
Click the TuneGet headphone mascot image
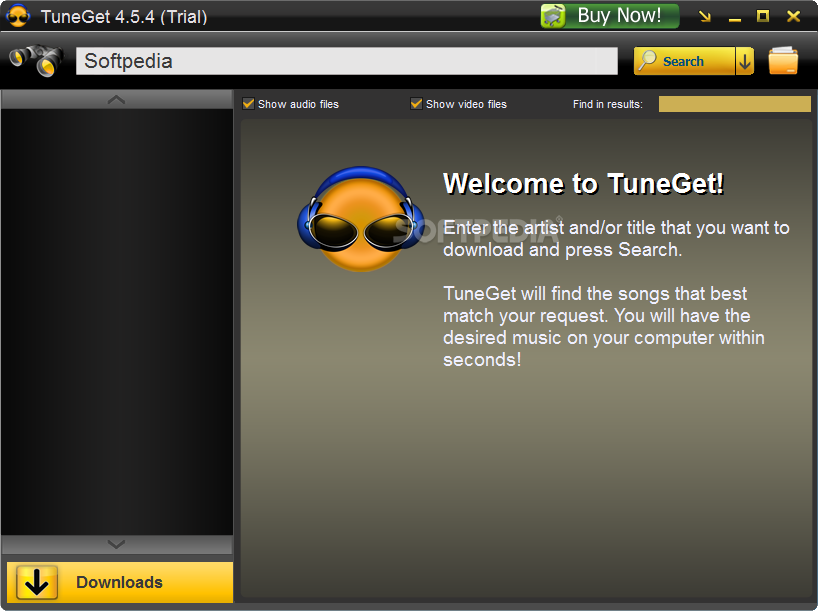coord(360,219)
